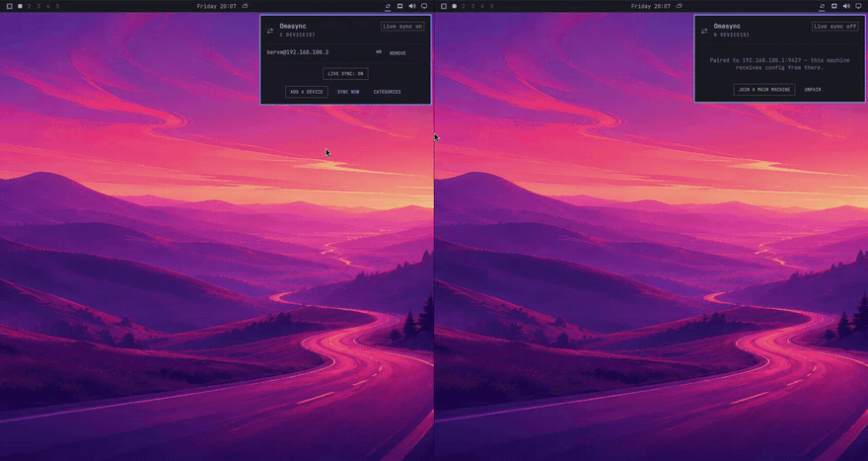Switch to workspace 2 on right screen
868x461 pixels.
click(464, 6)
